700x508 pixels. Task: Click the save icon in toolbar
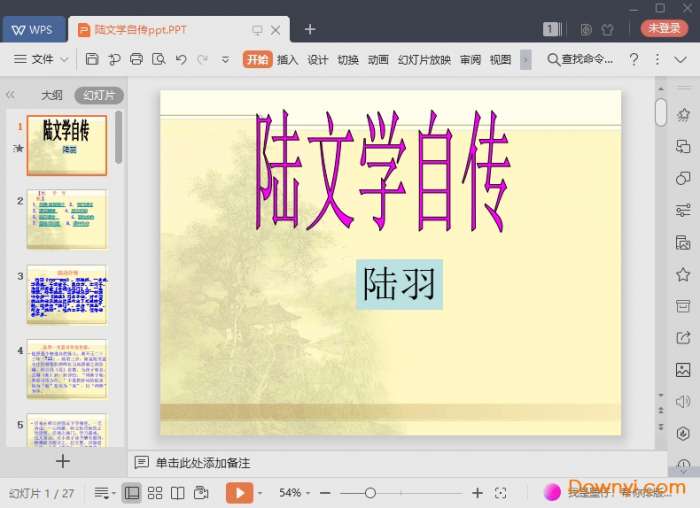tap(92, 60)
